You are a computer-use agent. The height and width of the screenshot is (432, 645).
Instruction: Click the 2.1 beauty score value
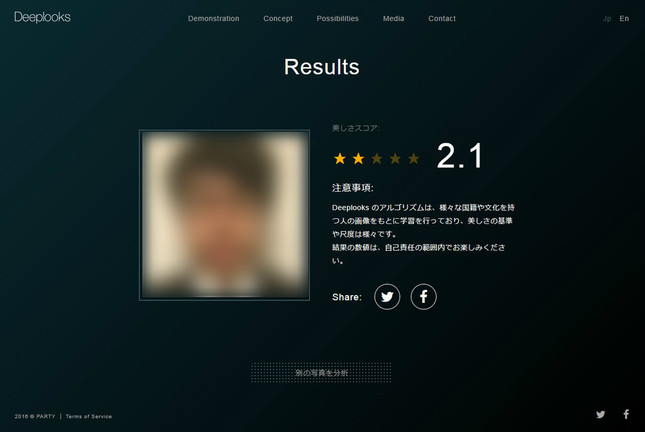(460, 156)
